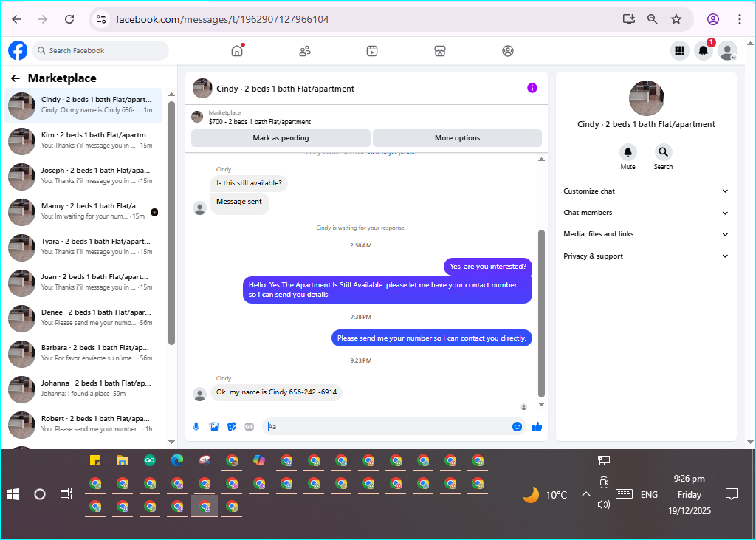Image resolution: width=756 pixels, height=540 pixels.
Task: Open the Denee conversation
Action: click(83, 318)
